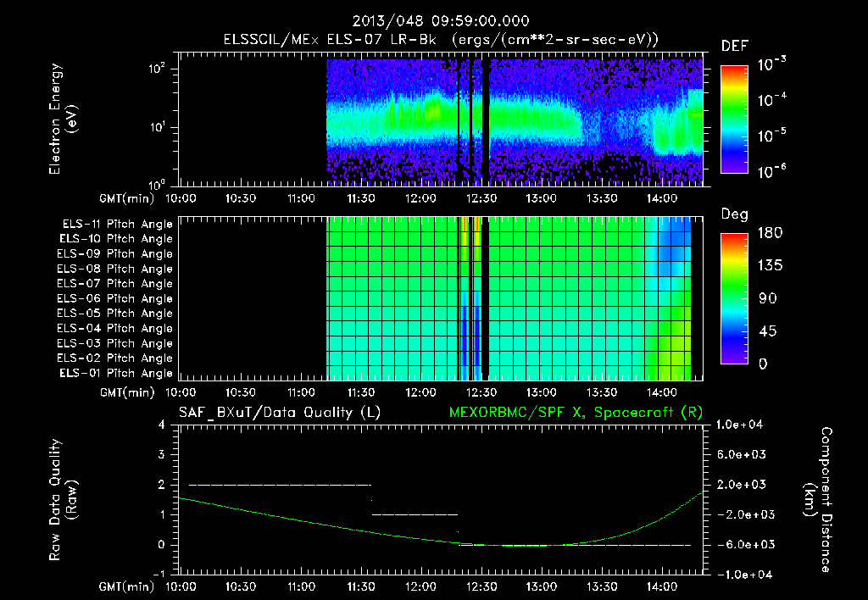Click the white data quality line at level 1
Viewport: 868px width, 600px height.
[415, 514]
